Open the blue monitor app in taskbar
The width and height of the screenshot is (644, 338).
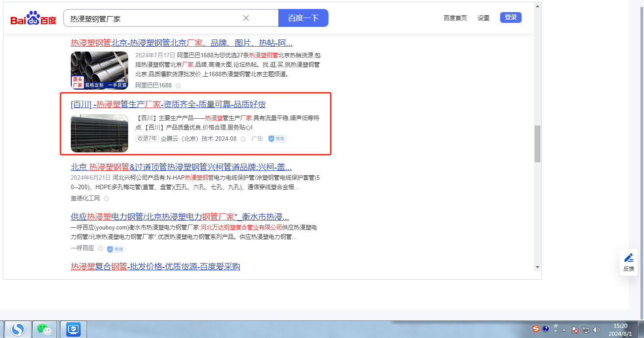[x=73, y=329]
